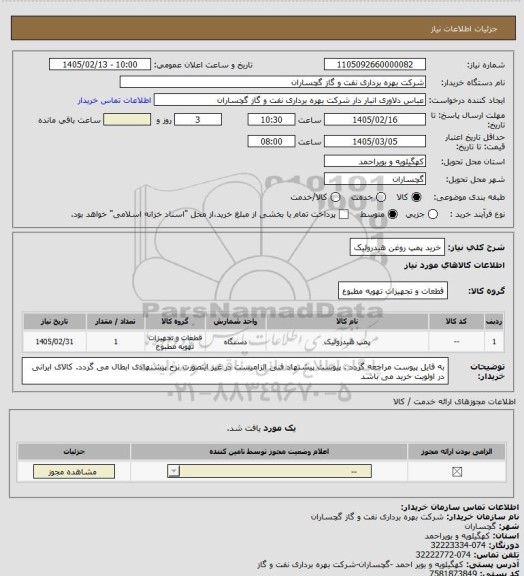Click the شماره نیاز number field

375,64
